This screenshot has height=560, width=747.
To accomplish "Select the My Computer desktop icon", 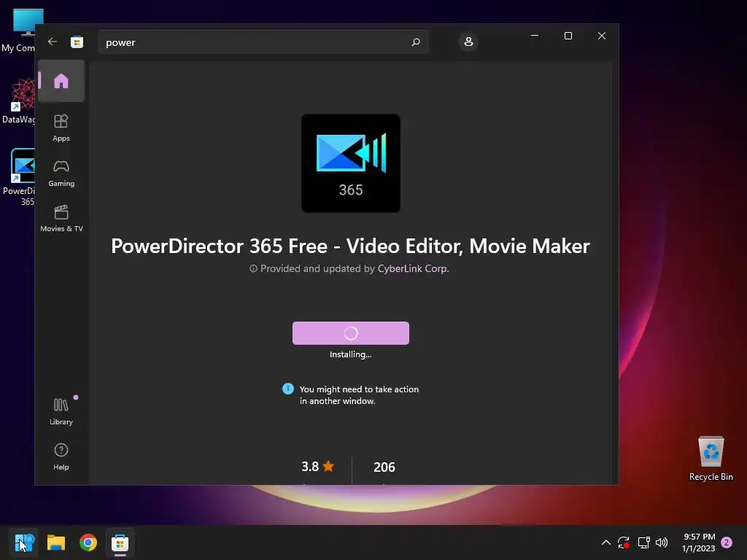I will [x=18, y=31].
